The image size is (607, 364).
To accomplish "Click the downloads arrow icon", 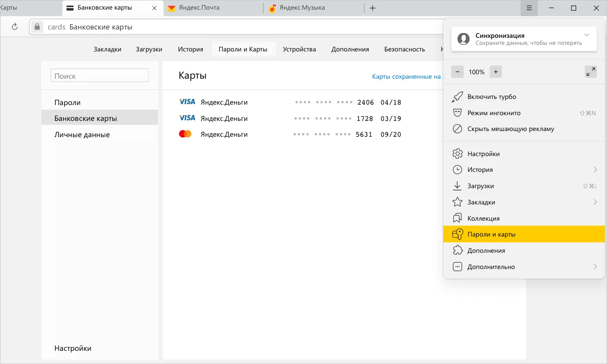I will (457, 186).
